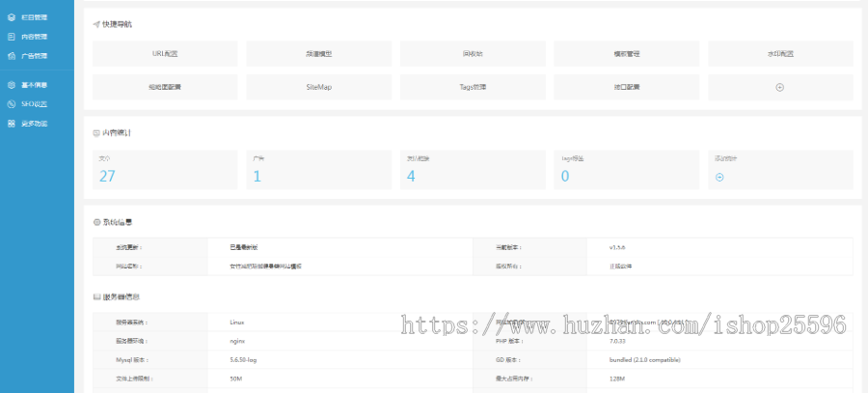Open the 缩略图配置 quick link
Screen dimensions: 868x393
165,87
